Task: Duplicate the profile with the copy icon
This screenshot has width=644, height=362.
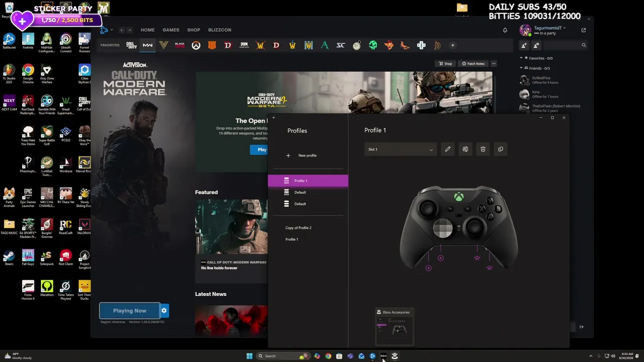Action: (x=500, y=149)
